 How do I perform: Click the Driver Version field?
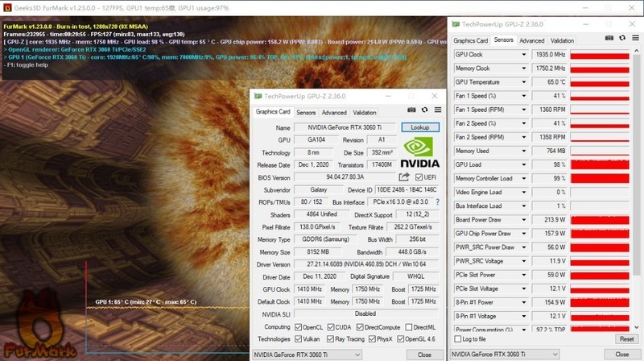point(366,264)
